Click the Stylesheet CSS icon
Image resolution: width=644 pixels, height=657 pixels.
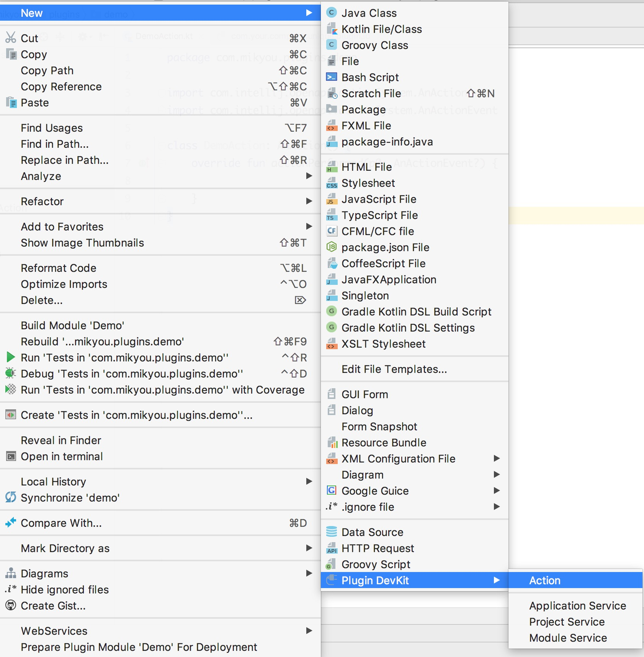pos(332,183)
